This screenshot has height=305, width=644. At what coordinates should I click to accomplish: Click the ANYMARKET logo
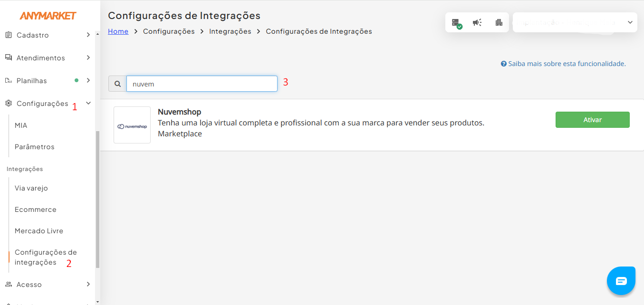click(x=48, y=16)
